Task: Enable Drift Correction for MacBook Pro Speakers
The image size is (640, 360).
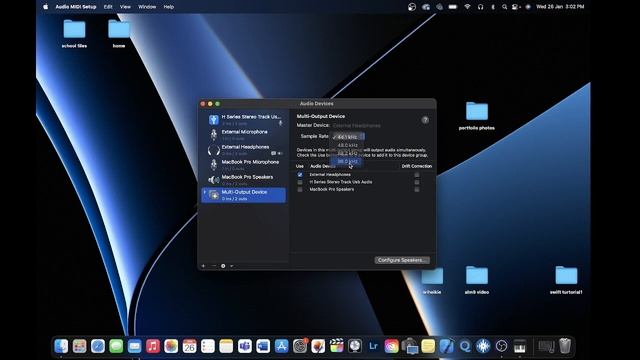Action: pyautogui.click(x=417, y=189)
